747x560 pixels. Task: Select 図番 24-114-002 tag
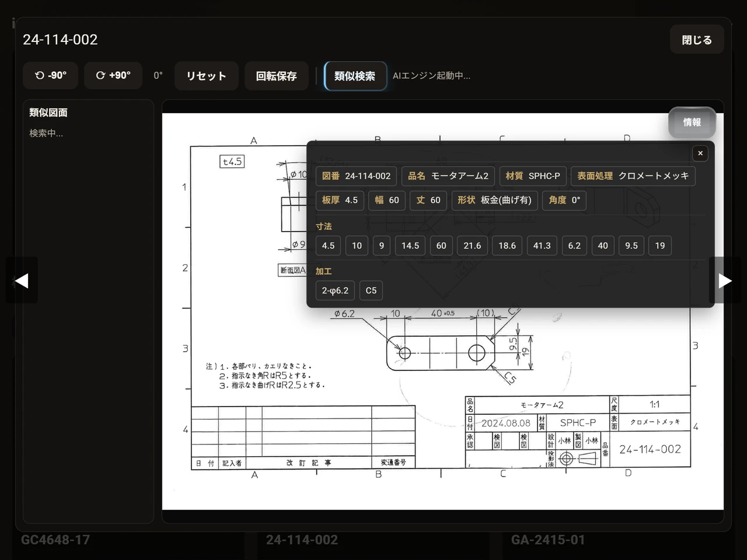356,176
